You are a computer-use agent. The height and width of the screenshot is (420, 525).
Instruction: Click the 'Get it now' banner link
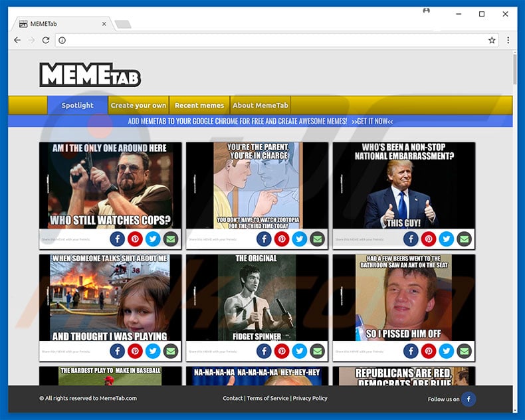pos(372,121)
